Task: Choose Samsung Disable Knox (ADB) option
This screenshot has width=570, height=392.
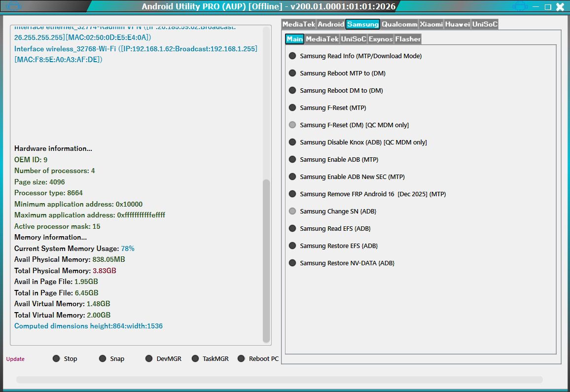Action: [358, 142]
